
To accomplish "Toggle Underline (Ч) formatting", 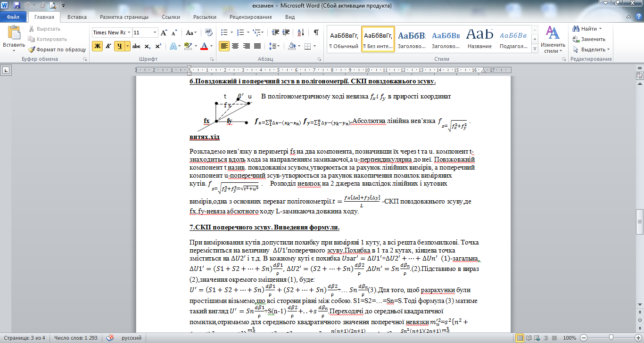I will [x=119, y=46].
